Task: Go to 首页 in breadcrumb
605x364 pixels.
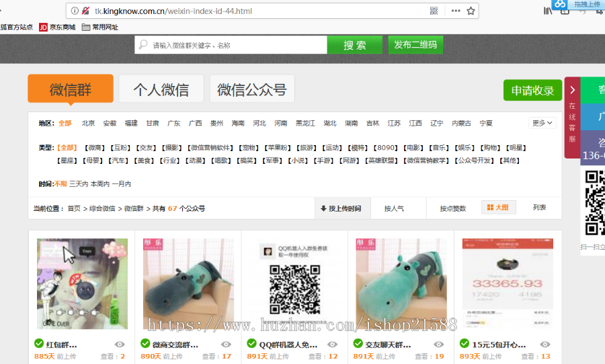Action: [74, 208]
